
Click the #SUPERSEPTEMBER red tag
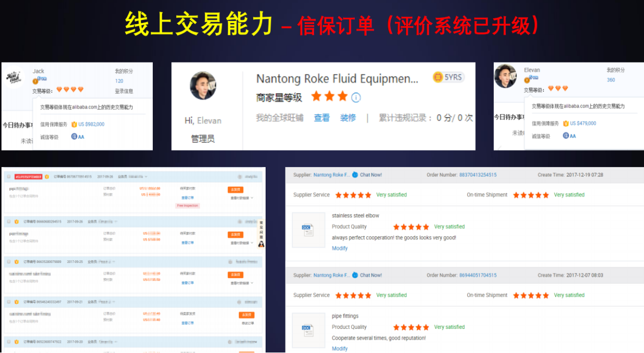coord(28,177)
